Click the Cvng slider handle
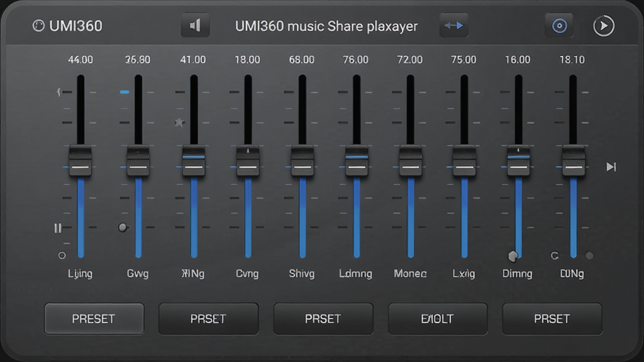The width and height of the screenshot is (644, 362). [248, 161]
